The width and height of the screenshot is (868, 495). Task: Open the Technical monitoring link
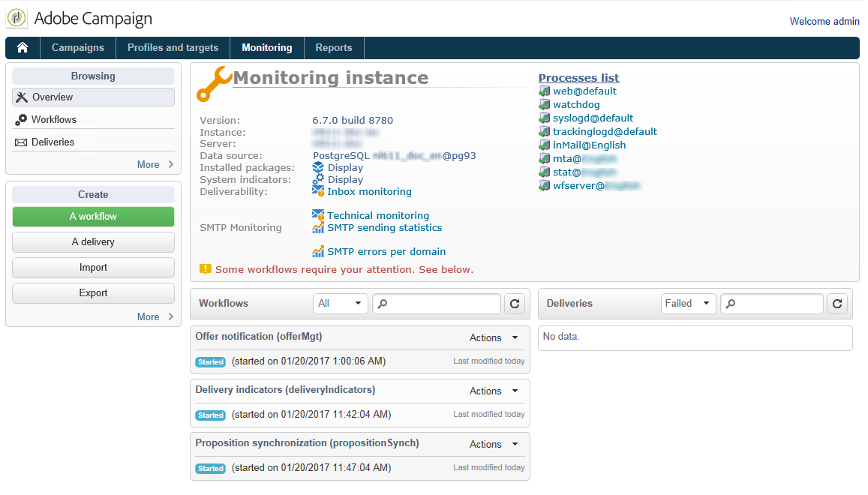[x=378, y=215]
